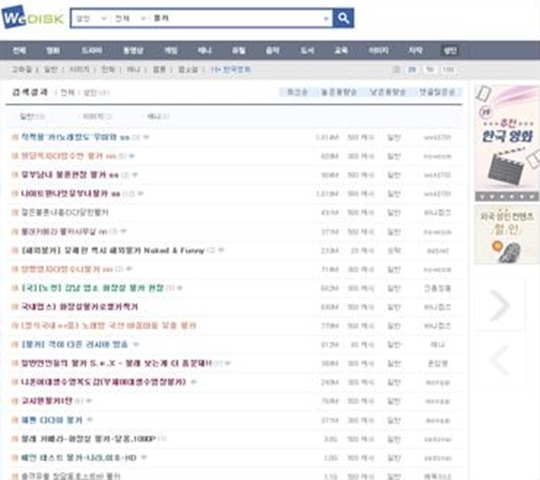The image size is (540, 480).
Task: Open the second scope dropdown in search bar
Action: coord(131,18)
